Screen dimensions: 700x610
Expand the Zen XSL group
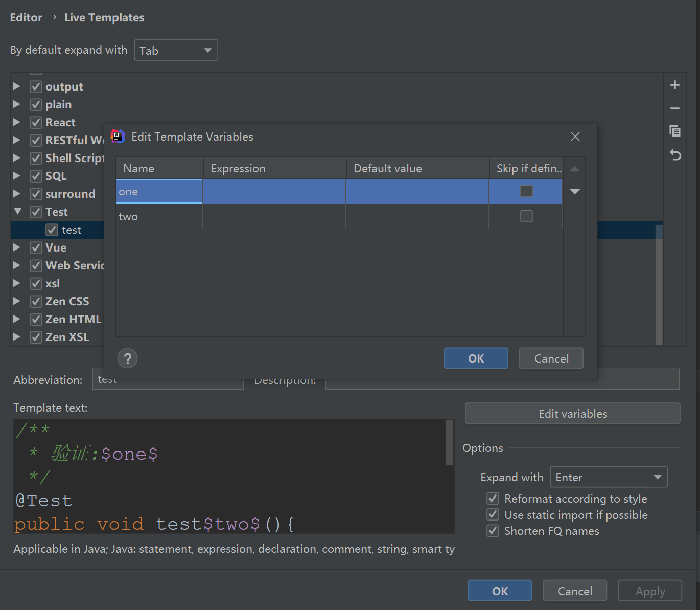click(17, 337)
